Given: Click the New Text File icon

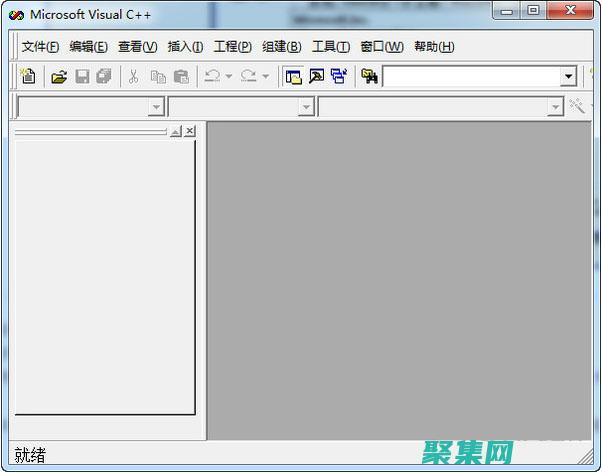Looking at the screenshot, I should point(28,76).
